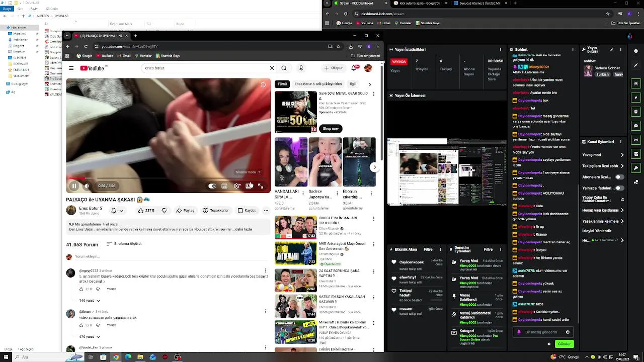Switch to the Kick Dashboard tab
The width and height of the screenshot is (644, 362).
point(360,3)
